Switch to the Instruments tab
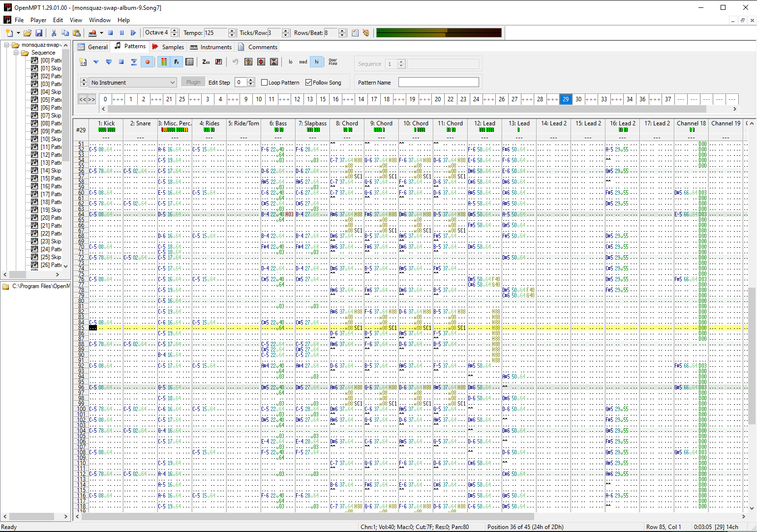The image size is (757, 532). click(211, 47)
